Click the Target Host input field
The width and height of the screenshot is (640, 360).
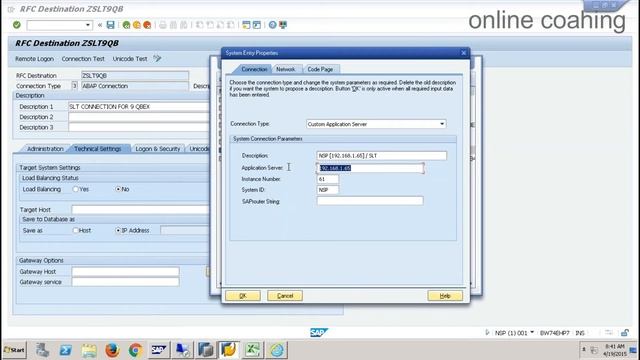click(x=140, y=210)
